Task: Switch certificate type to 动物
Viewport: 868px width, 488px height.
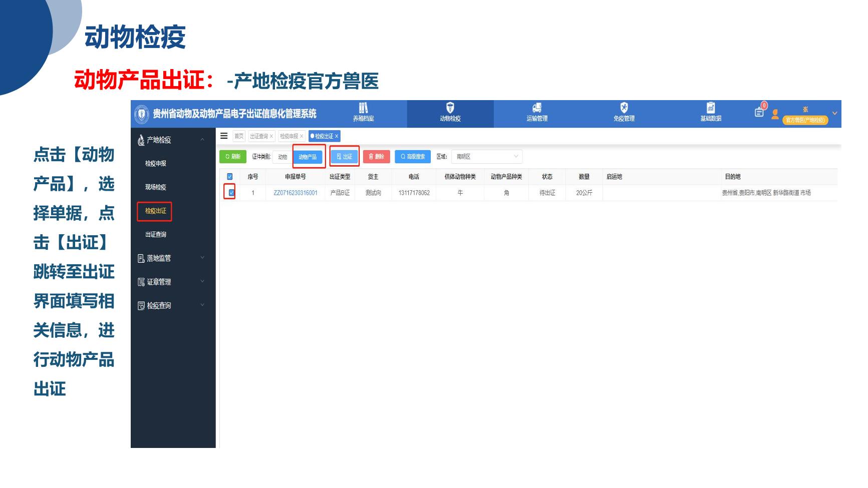Action: pyautogui.click(x=282, y=157)
